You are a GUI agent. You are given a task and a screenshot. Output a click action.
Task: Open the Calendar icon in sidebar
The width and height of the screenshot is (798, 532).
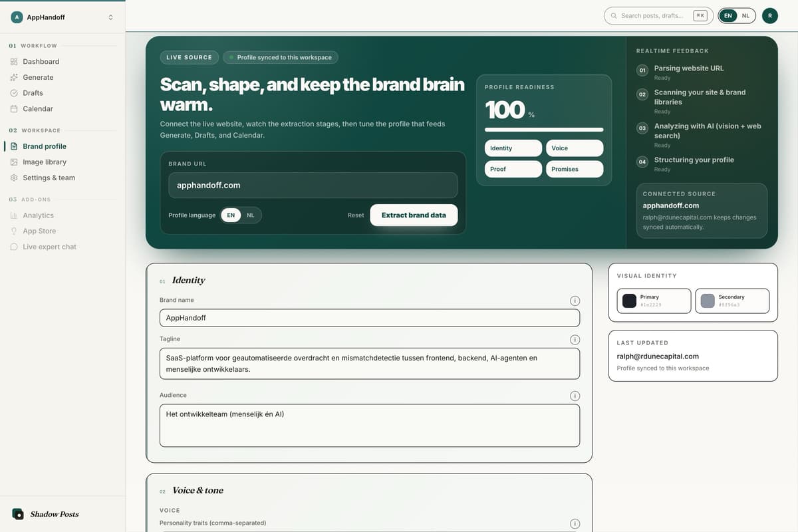[x=14, y=108]
